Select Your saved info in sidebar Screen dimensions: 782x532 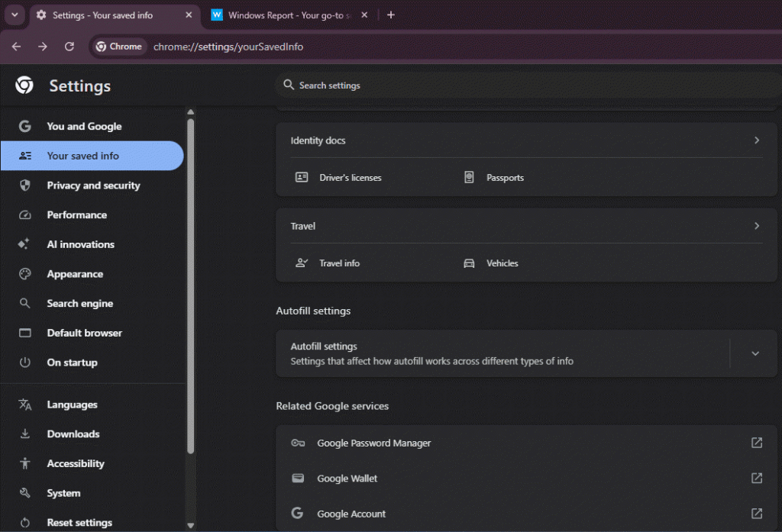pyautogui.click(x=92, y=156)
